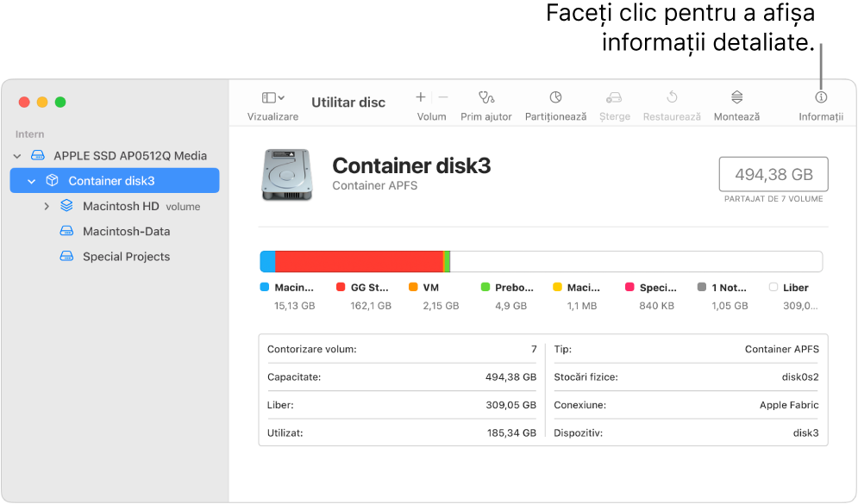Click the blue Macin... legend swatch

[265, 287]
